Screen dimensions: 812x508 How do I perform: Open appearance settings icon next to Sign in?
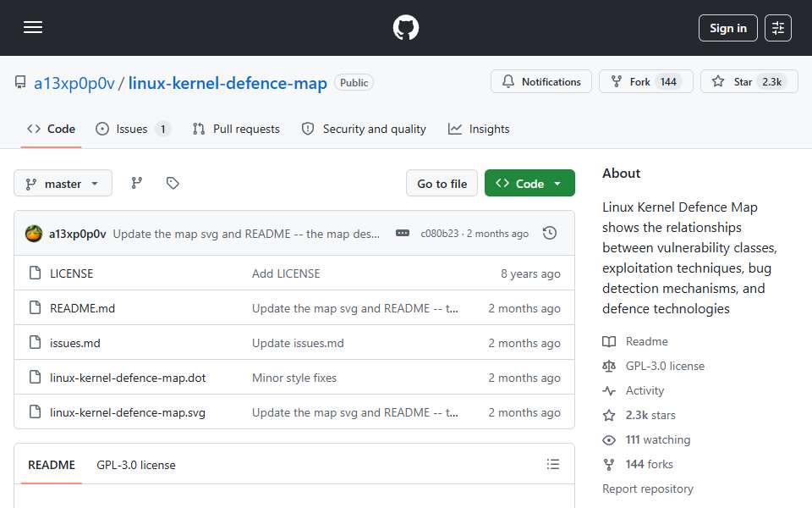click(x=778, y=28)
